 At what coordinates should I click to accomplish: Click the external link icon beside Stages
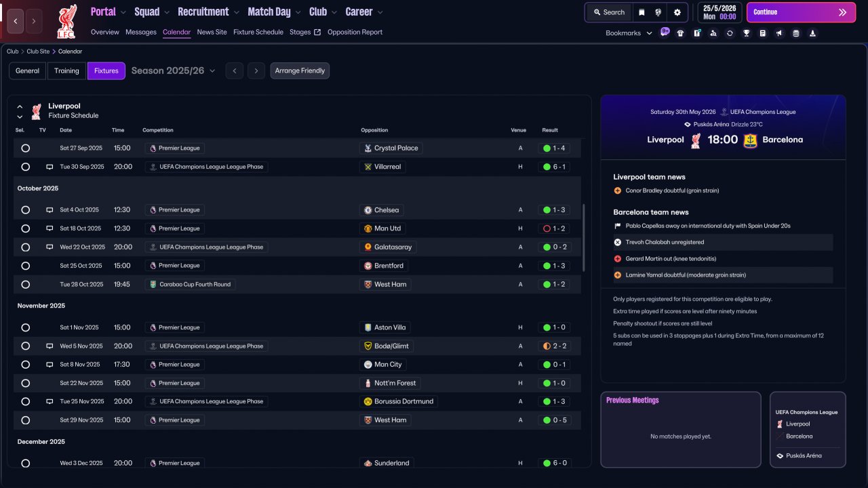pyautogui.click(x=317, y=32)
